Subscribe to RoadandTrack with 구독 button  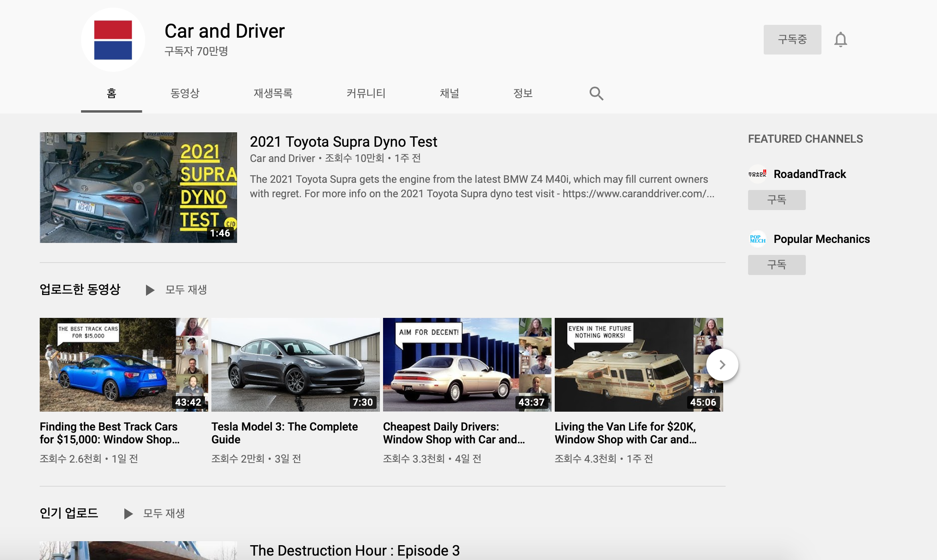coord(776,200)
